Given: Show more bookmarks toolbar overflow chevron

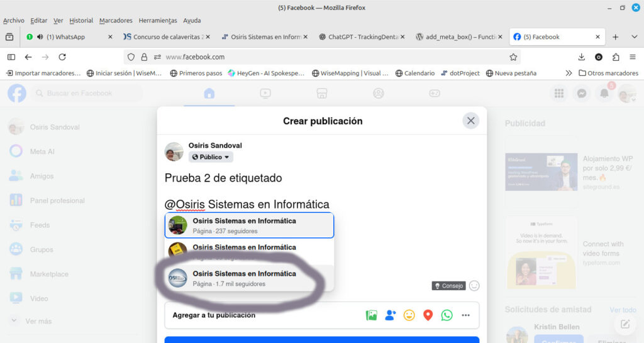Looking at the screenshot, I should (x=569, y=73).
